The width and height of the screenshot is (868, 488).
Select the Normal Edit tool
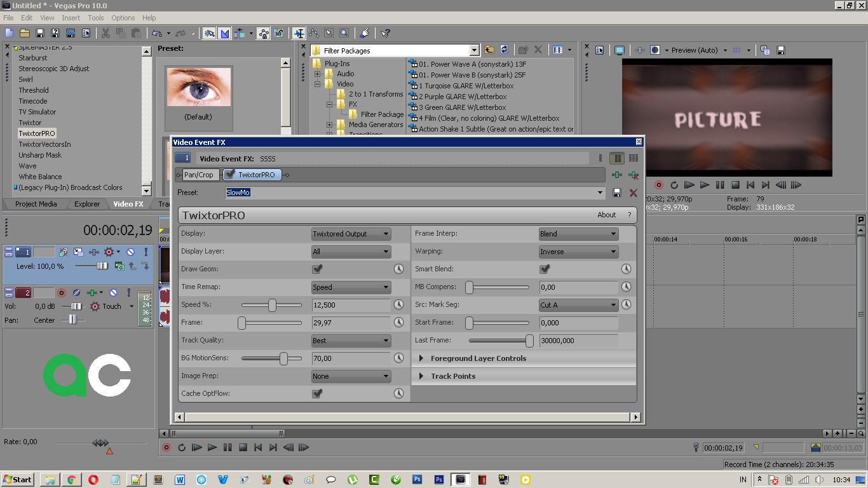click(298, 33)
